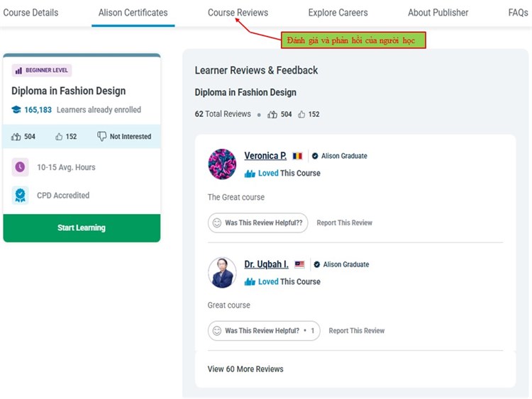Viewport: 532px width, 399px height.
Task: Click the clock icon beside 10-15 Avg. Hours
Action: 21,167
